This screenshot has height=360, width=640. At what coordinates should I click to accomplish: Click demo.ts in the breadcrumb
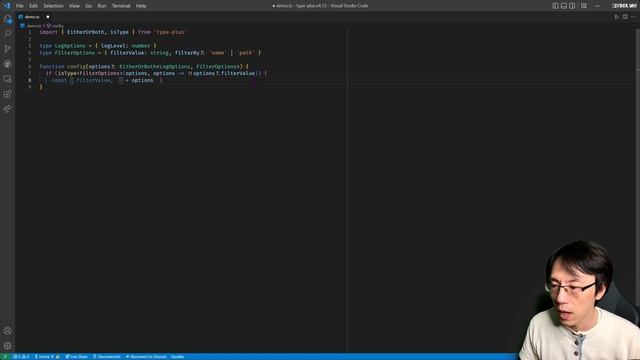pos(33,26)
